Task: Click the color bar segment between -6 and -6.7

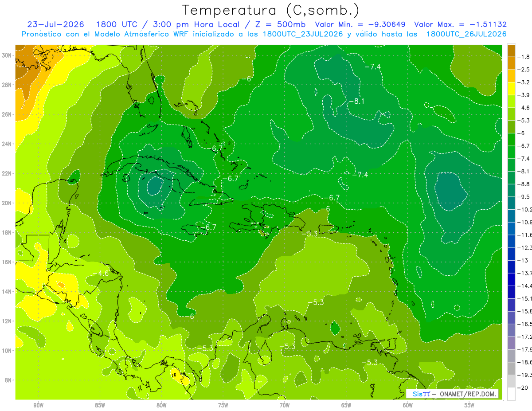Action: (x=512, y=140)
